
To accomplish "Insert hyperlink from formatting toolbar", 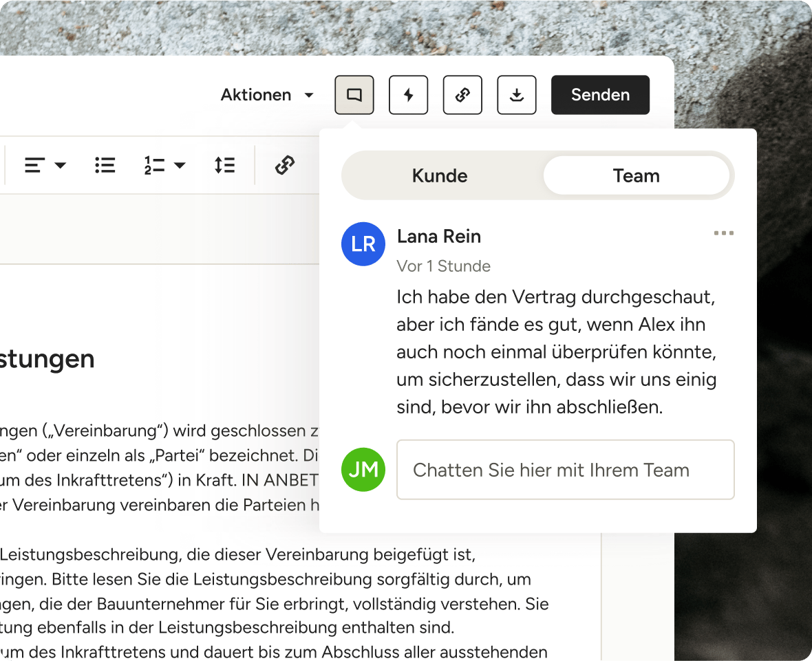I will (284, 165).
